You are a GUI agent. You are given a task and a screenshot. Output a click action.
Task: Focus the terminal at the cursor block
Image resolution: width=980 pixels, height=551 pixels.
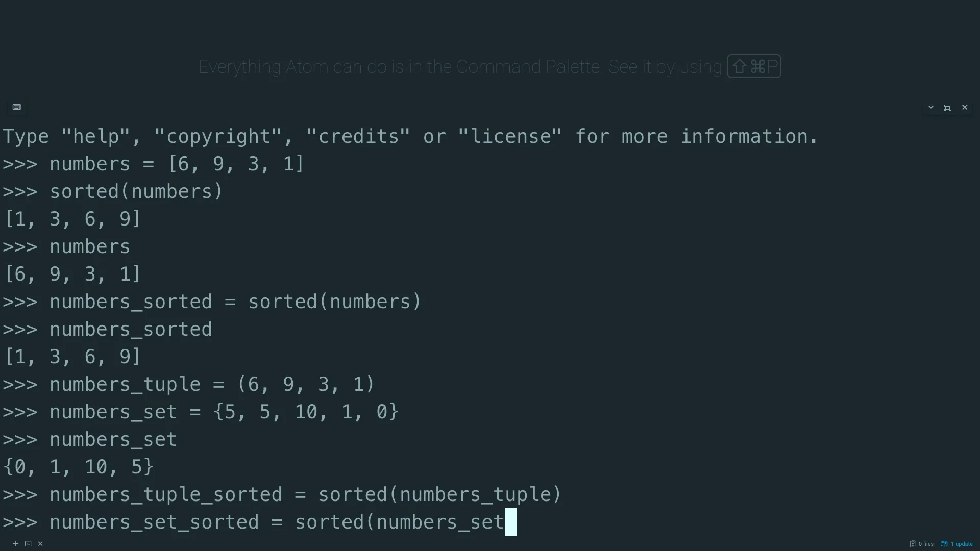click(510, 522)
